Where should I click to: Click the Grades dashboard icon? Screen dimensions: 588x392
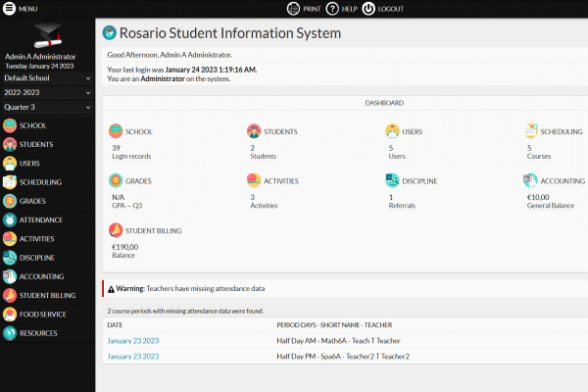point(117,180)
